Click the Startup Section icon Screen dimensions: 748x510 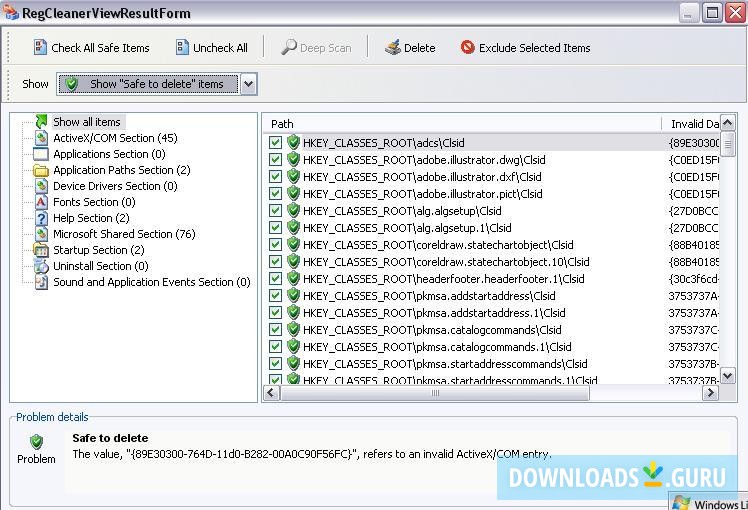[x=41, y=250]
